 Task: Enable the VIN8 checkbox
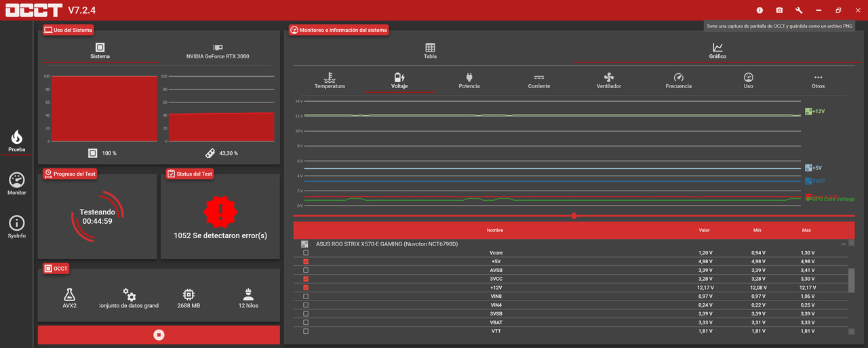point(305,296)
